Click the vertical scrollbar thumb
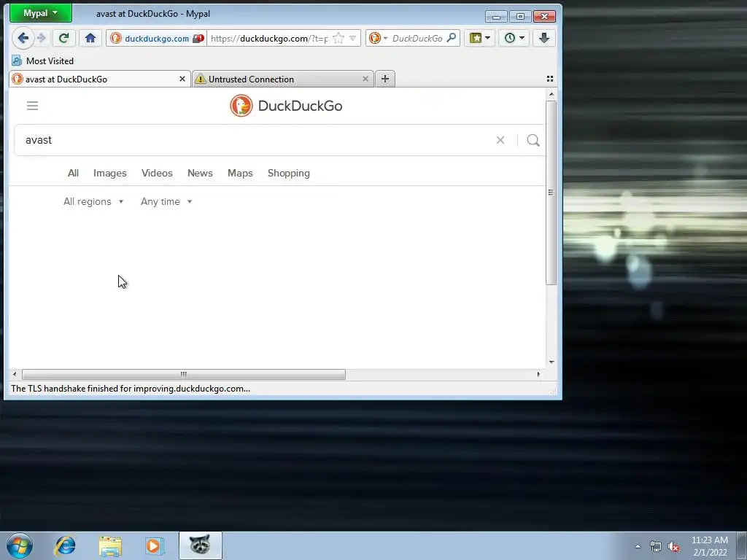747x560 pixels. (x=551, y=192)
